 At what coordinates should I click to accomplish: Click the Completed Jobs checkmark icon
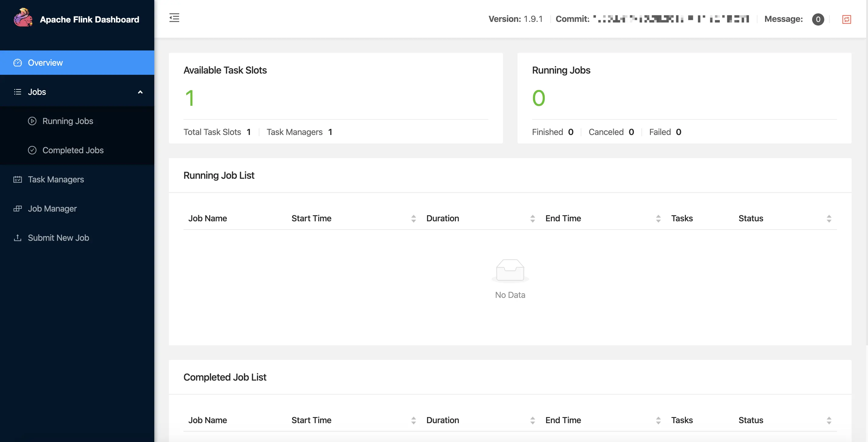click(x=32, y=150)
